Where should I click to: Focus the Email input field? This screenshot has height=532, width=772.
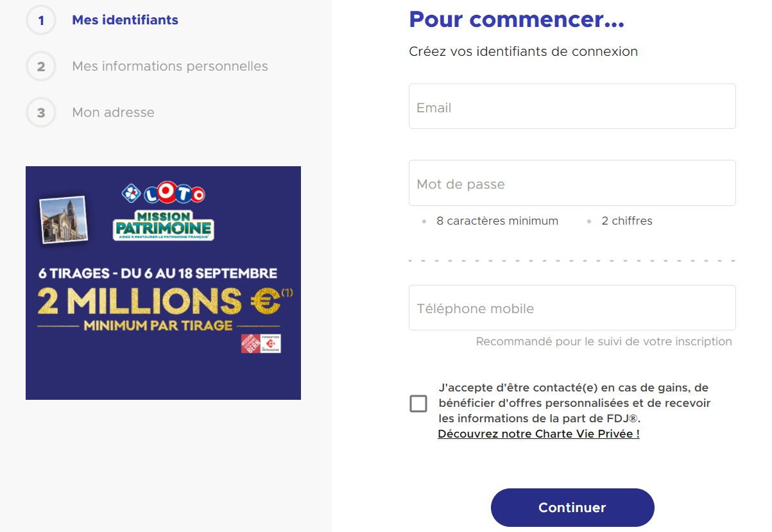[572, 106]
